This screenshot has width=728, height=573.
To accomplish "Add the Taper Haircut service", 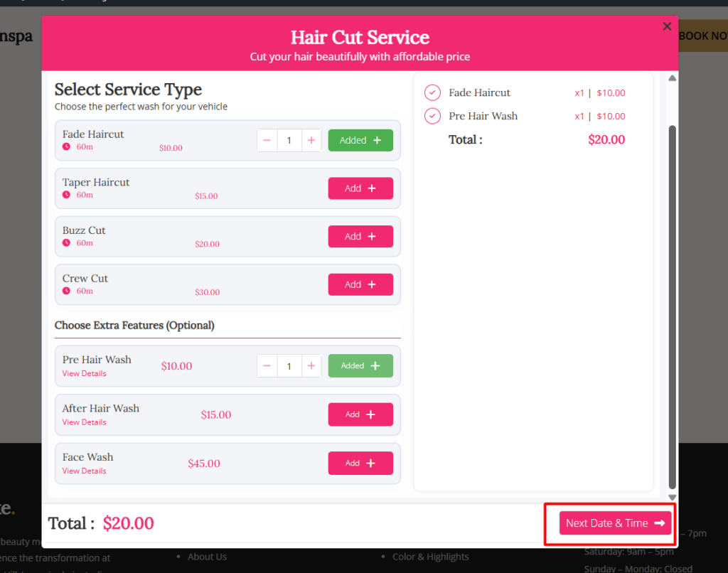I will pos(360,188).
